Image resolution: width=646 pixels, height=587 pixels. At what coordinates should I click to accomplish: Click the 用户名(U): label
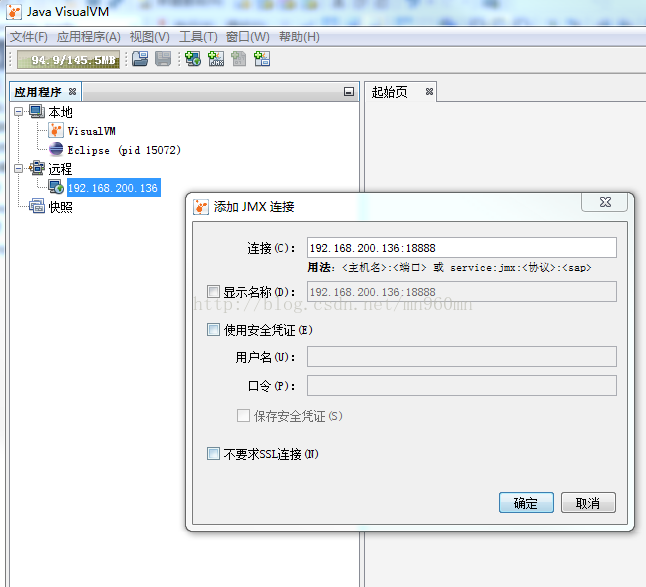[265, 357]
